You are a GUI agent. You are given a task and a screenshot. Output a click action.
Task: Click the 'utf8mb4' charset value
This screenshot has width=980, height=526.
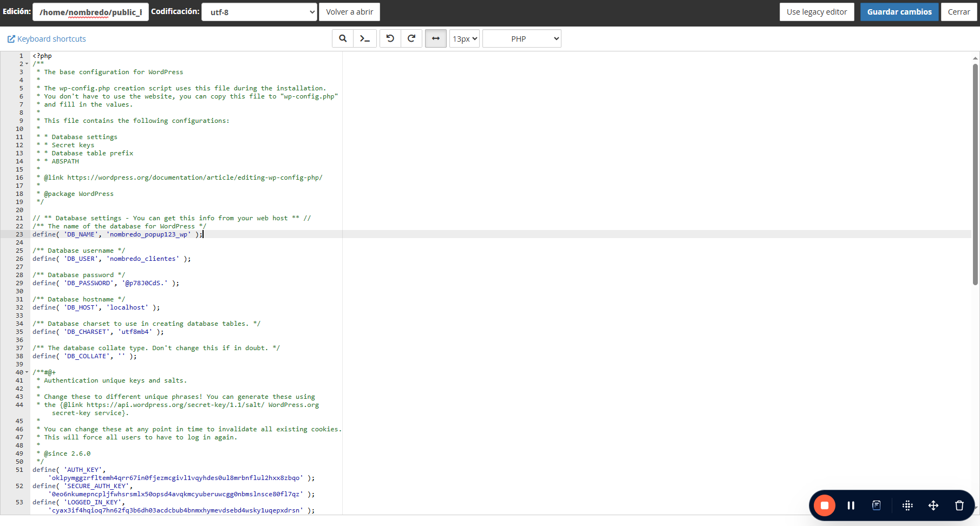click(135, 332)
